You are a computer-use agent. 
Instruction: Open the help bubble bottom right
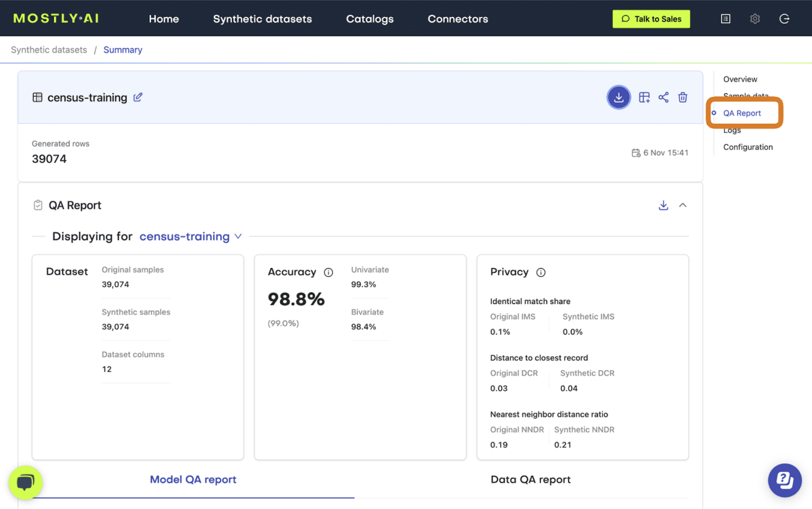[x=785, y=480]
